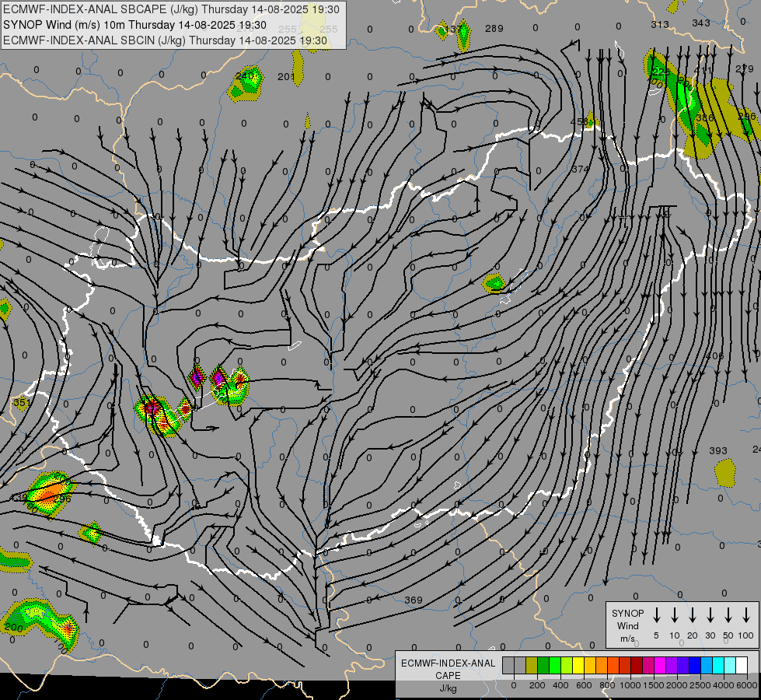The height and width of the screenshot is (700, 761).
Task: Select the white CAPE legend swatch
Action: 741,665
